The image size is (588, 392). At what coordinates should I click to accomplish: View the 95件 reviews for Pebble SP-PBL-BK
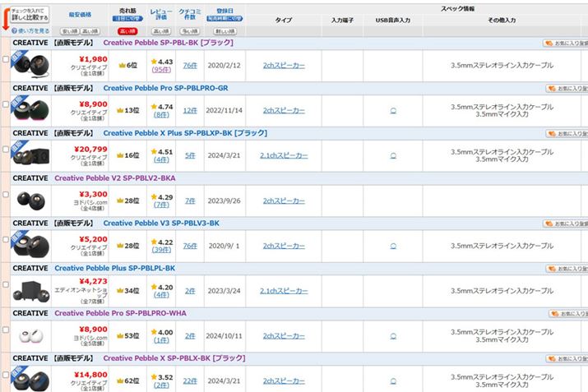161,70
